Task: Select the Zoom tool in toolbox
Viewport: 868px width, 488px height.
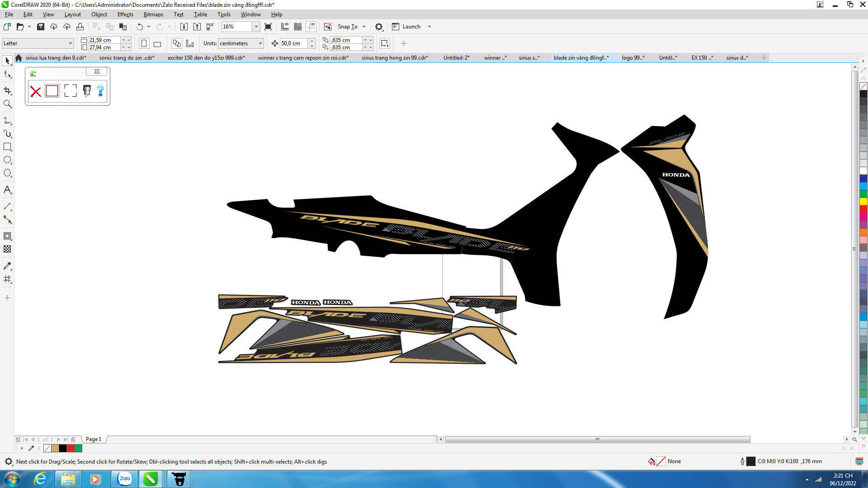Action: (7, 104)
